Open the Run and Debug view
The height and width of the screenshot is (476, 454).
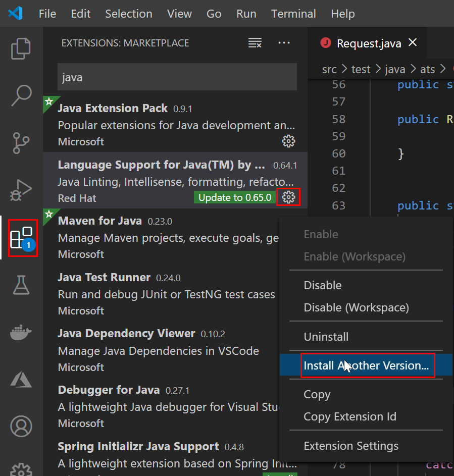pos(21,190)
